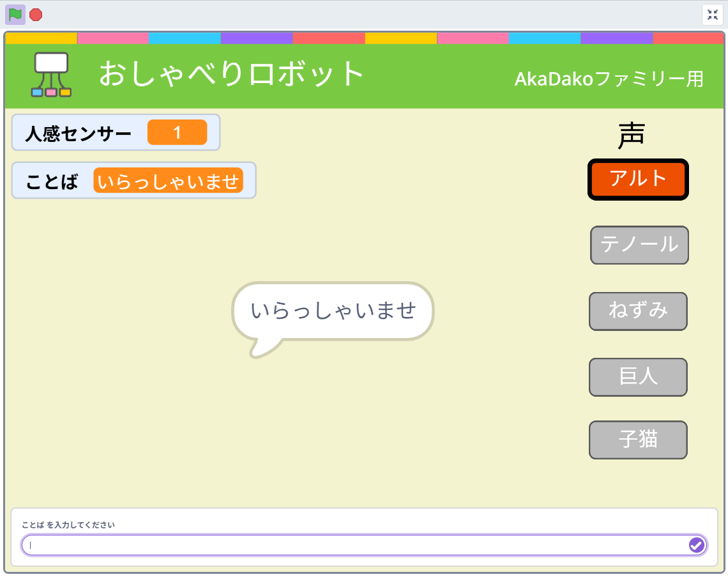Click the AkaDakoファミリー用 label
The width and height of the screenshot is (728, 577).
point(609,79)
